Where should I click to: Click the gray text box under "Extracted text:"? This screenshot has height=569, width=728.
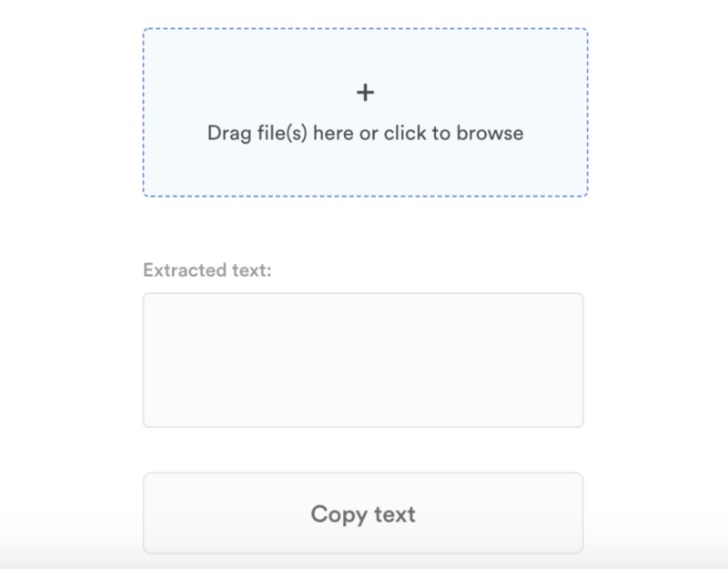(363, 360)
